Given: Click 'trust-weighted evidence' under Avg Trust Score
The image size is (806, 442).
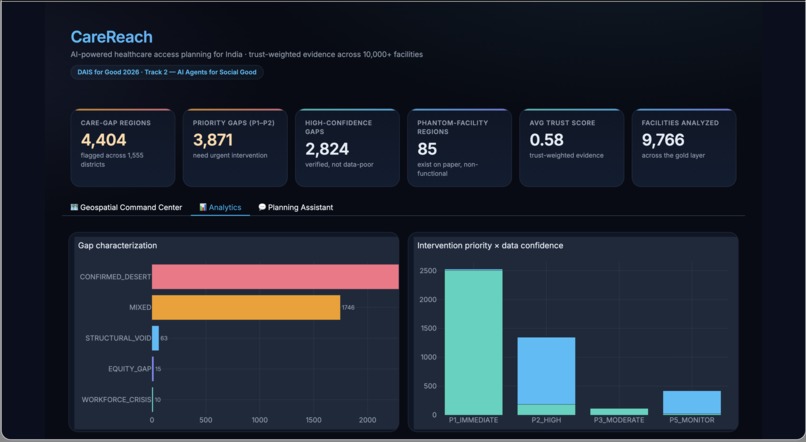Looking at the screenshot, I should click(566, 155).
